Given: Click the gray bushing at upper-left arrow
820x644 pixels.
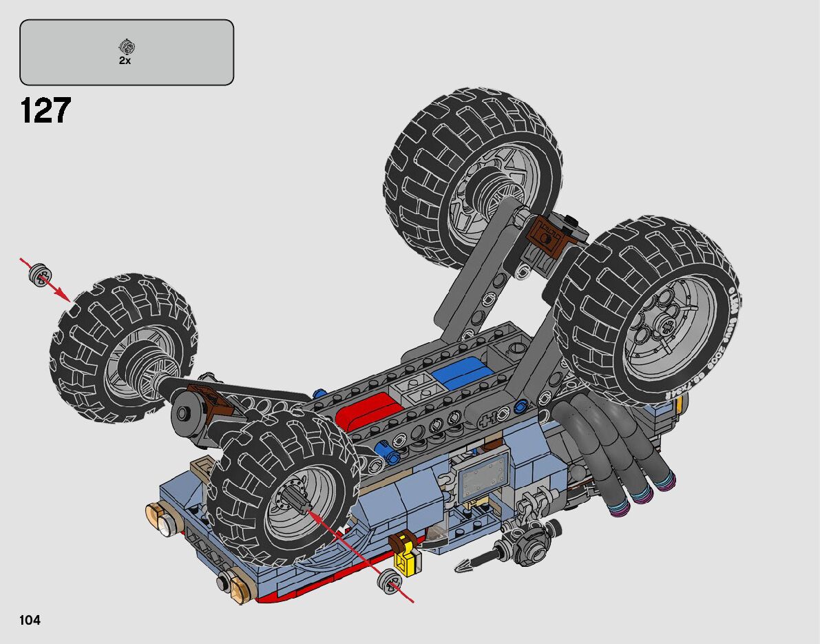Looking at the screenshot, I should tap(41, 274).
